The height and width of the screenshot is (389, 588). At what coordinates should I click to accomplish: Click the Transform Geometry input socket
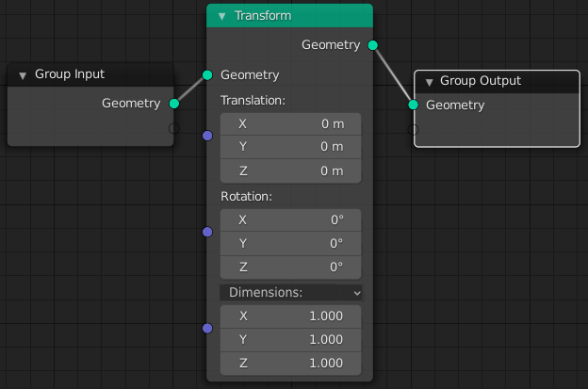(x=207, y=75)
